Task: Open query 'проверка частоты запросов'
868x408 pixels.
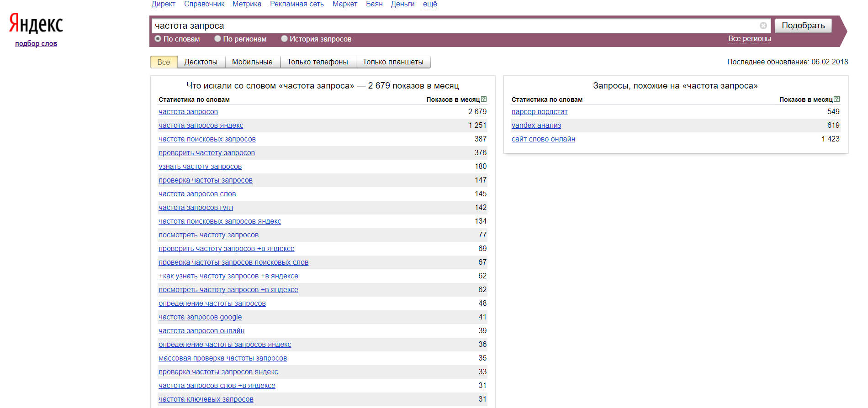Action: [206, 180]
